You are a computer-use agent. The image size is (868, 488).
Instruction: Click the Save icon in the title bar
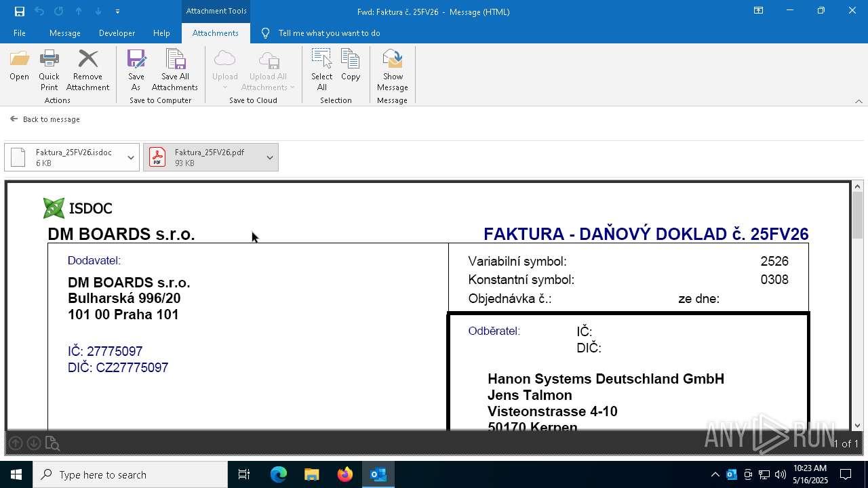coord(19,12)
